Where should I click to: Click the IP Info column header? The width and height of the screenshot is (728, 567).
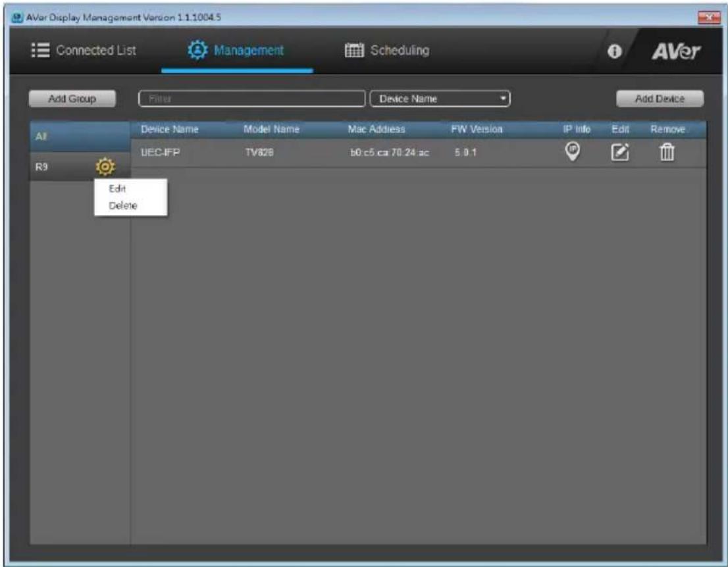[577, 130]
